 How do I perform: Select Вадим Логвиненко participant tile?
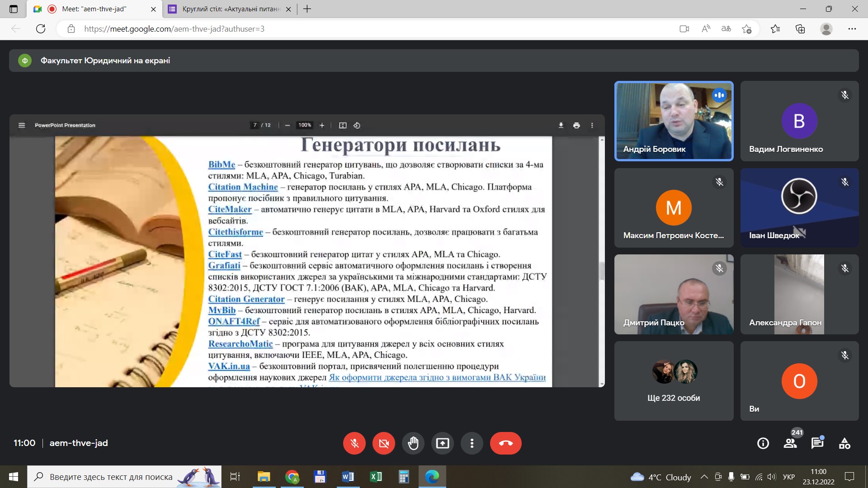click(x=799, y=121)
